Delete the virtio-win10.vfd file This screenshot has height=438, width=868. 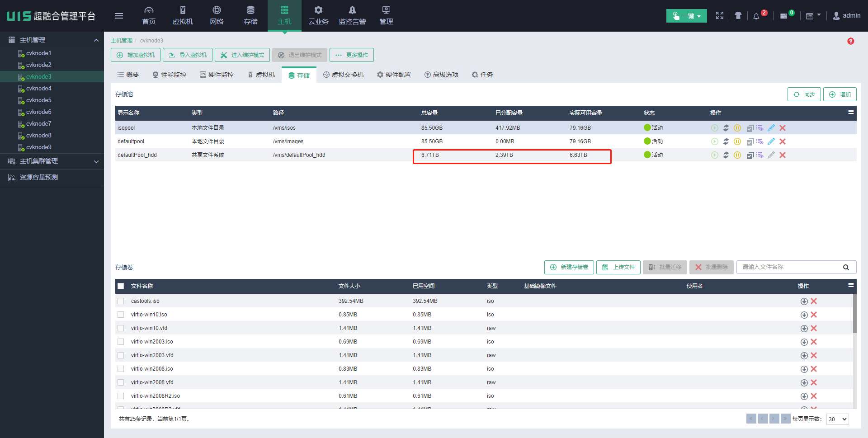[814, 328]
